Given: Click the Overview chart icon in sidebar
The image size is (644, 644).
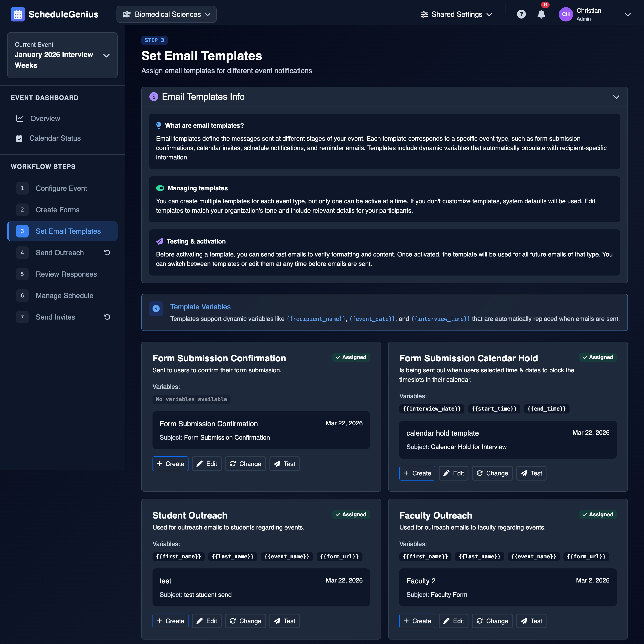Looking at the screenshot, I should pos(20,118).
